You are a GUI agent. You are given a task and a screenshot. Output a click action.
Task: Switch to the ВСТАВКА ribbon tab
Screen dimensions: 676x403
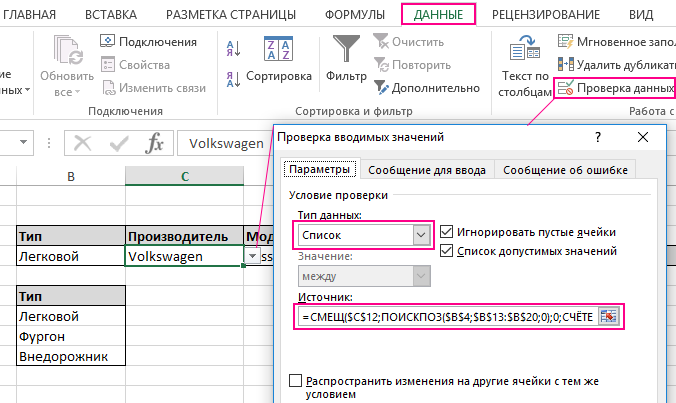tap(111, 15)
